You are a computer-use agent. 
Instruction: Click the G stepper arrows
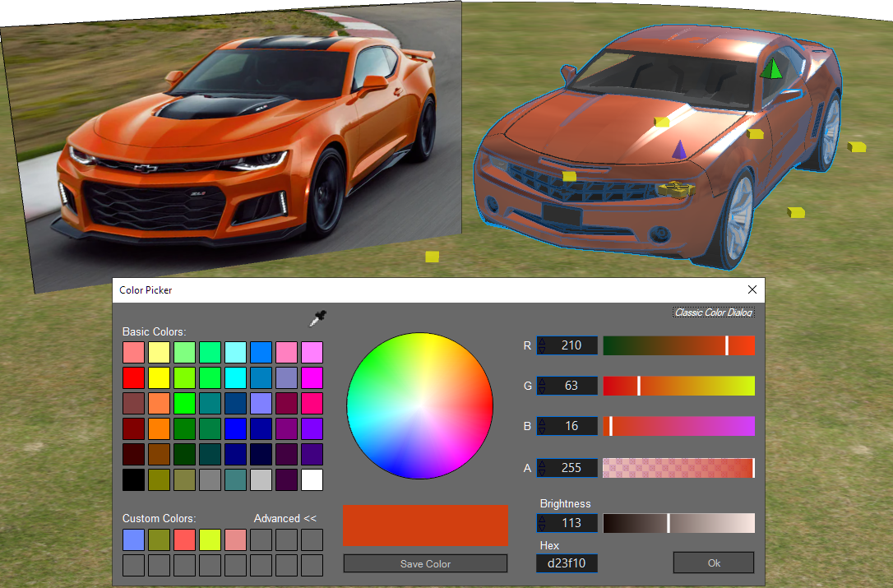tap(542, 386)
